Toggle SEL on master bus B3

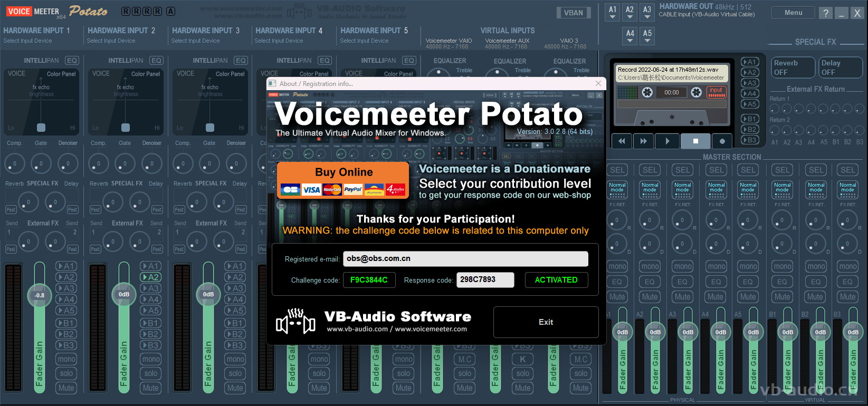(x=848, y=170)
